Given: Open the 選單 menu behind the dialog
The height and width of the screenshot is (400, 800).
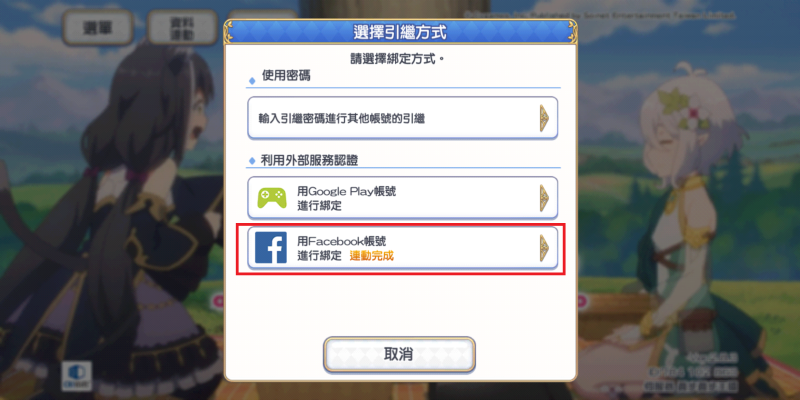Looking at the screenshot, I should point(98,28).
